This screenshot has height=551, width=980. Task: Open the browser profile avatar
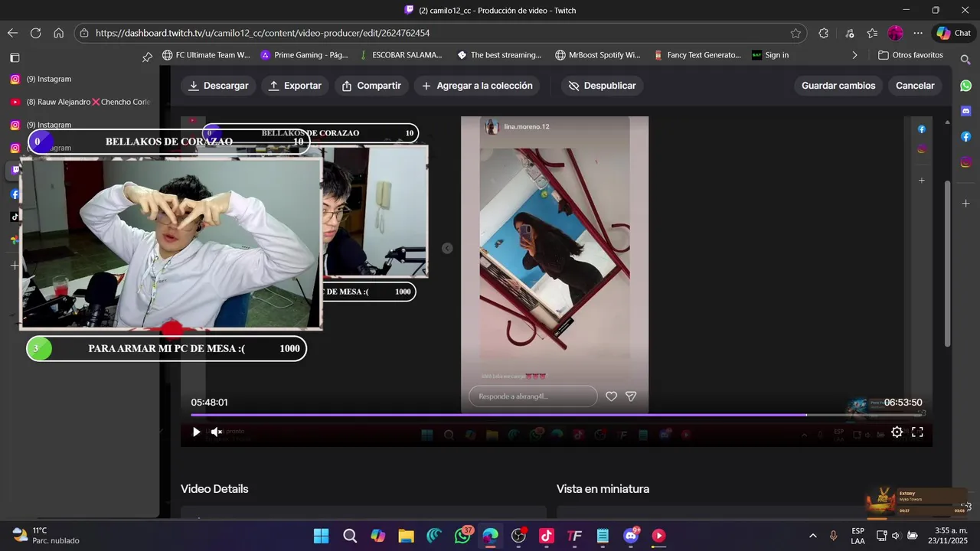pyautogui.click(x=895, y=33)
